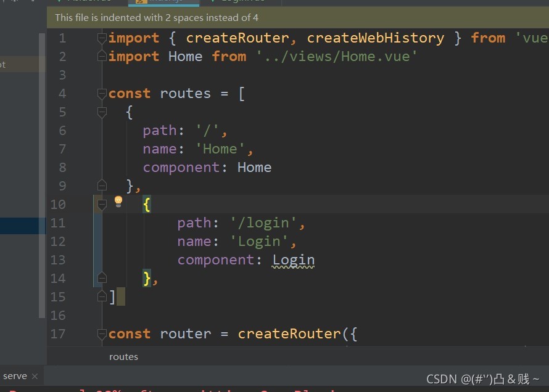Click line number 16 in the gutter
Screen dimensions: 549x392
click(58, 316)
